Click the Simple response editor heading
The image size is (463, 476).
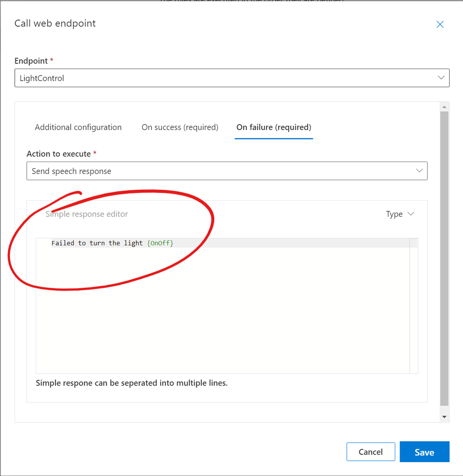click(87, 214)
